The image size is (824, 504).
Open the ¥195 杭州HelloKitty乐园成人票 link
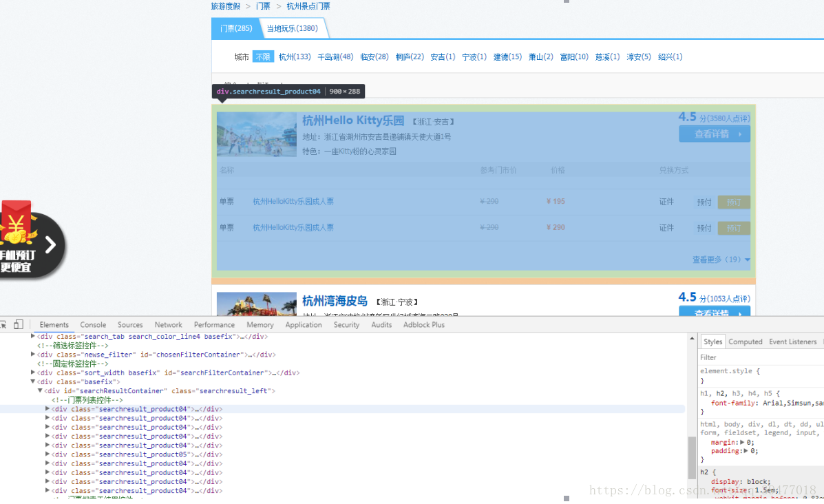(x=293, y=201)
